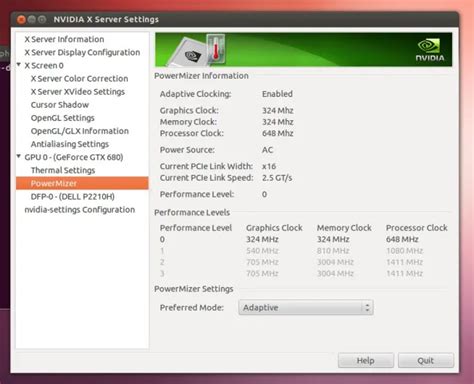Image resolution: width=474 pixels, height=384 pixels.
Task: Click the Quit button
Action: (426, 360)
